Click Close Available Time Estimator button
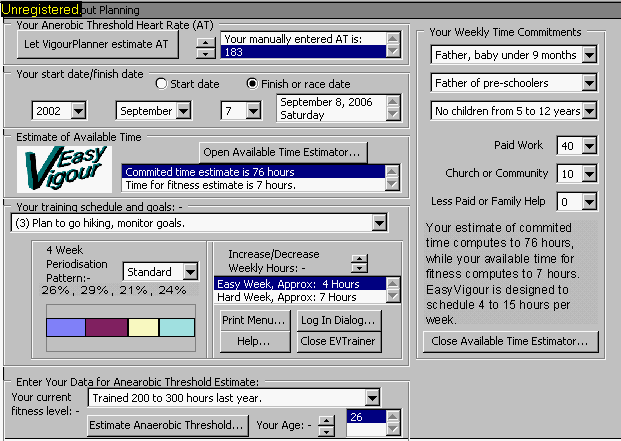Screen dimensions: 621x441 tap(509, 341)
